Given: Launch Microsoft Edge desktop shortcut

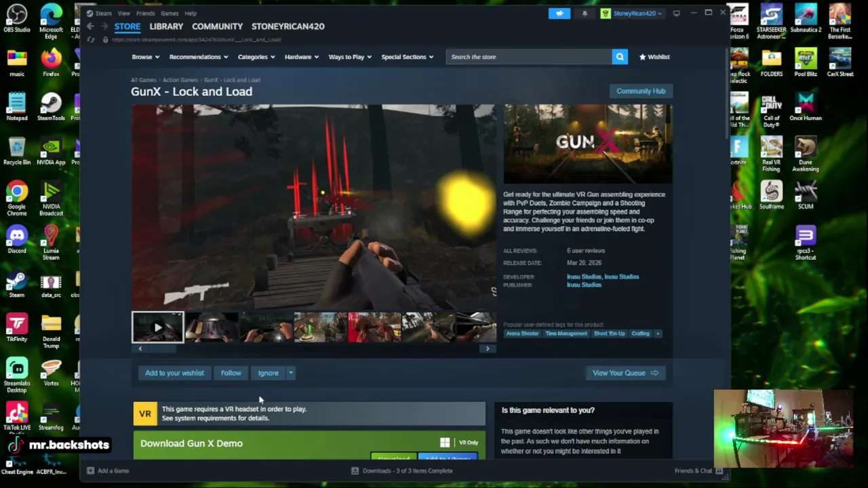Looking at the screenshot, I should pos(51,22).
